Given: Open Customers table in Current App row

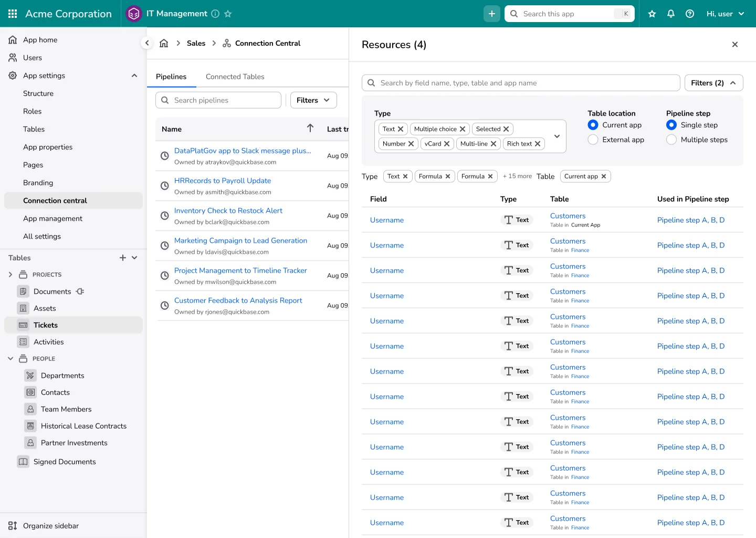Looking at the screenshot, I should [568, 216].
